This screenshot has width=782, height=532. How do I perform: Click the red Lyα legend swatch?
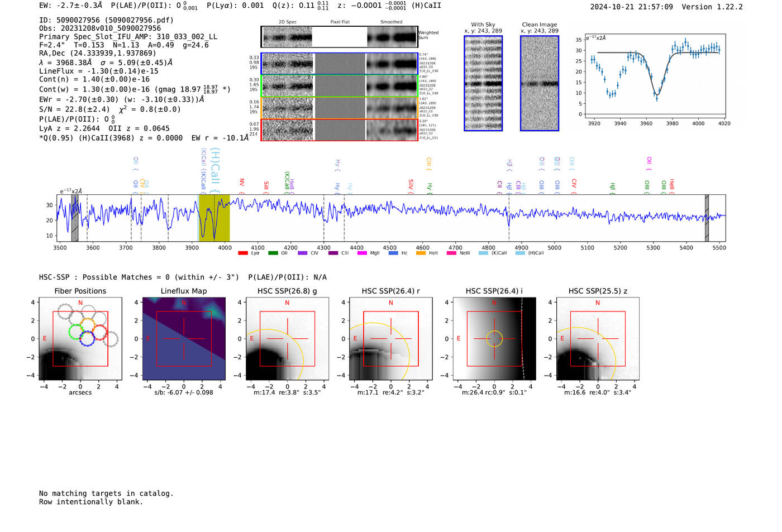[x=243, y=253]
